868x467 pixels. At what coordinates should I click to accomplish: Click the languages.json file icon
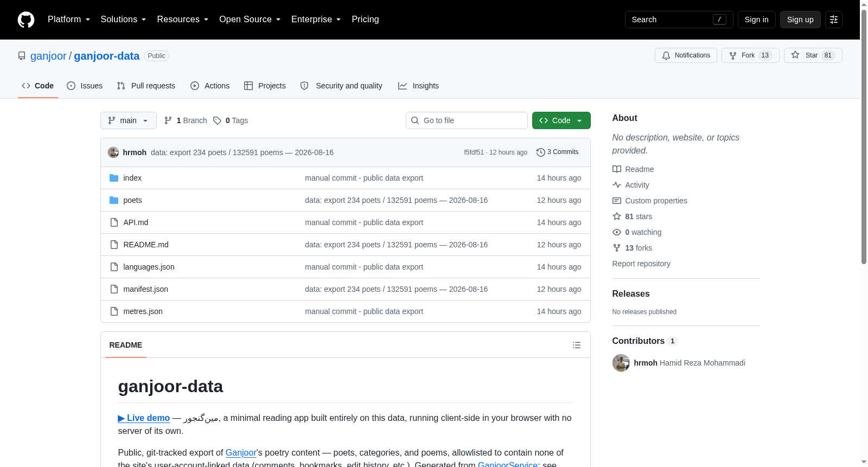coord(114,267)
